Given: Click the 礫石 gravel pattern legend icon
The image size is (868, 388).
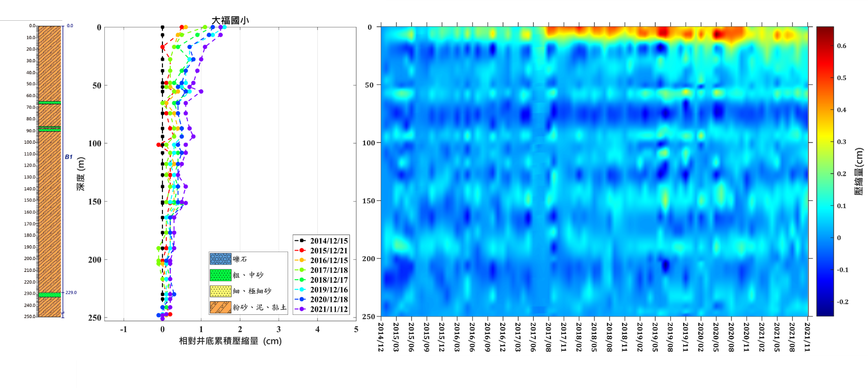Looking at the screenshot, I should [221, 259].
